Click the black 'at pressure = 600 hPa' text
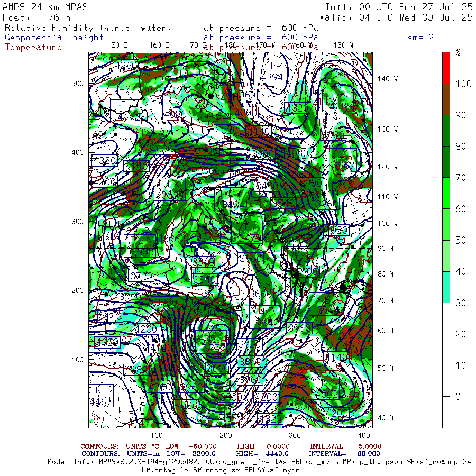Screen dimensions: 476x476 click(x=261, y=28)
